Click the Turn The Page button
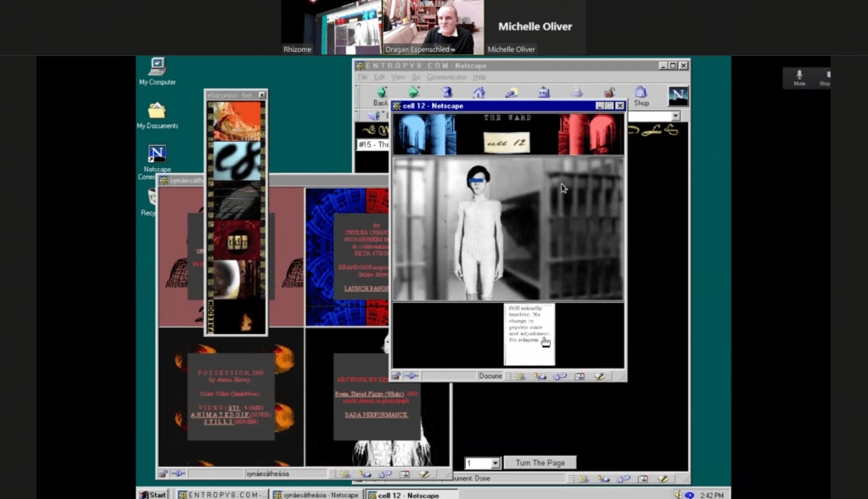Viewport: 868px width, 499px height. click(540, 463)
